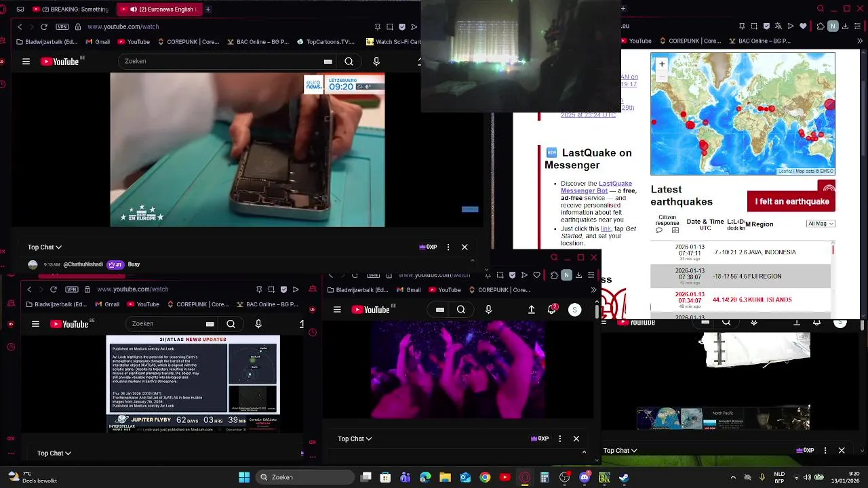Go back in the top-left browser window
868x488 pixels.
tap(20, 26)
